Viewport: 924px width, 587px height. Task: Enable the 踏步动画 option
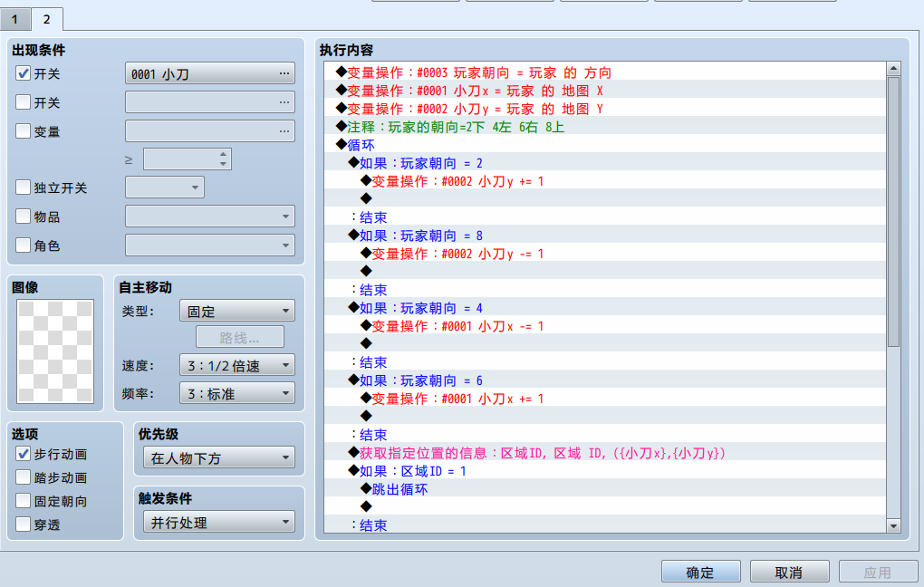pyautogui.click(x=23, y=477)
